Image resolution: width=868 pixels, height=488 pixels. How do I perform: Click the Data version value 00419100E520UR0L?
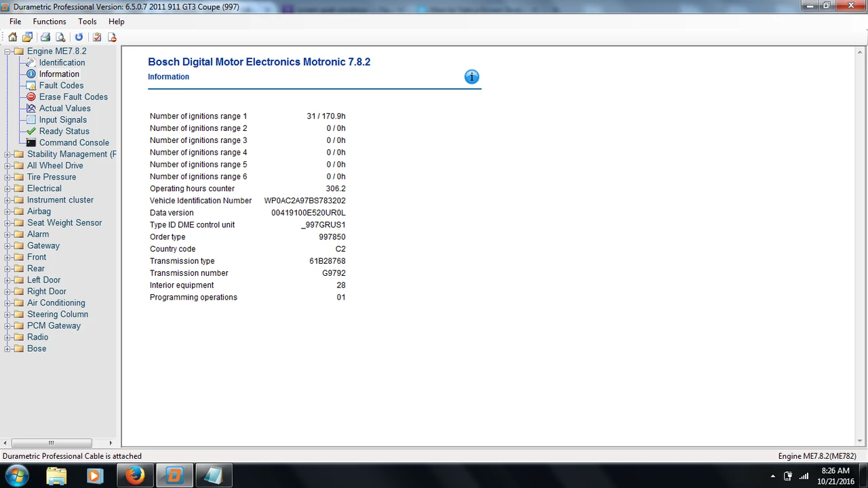309,213
